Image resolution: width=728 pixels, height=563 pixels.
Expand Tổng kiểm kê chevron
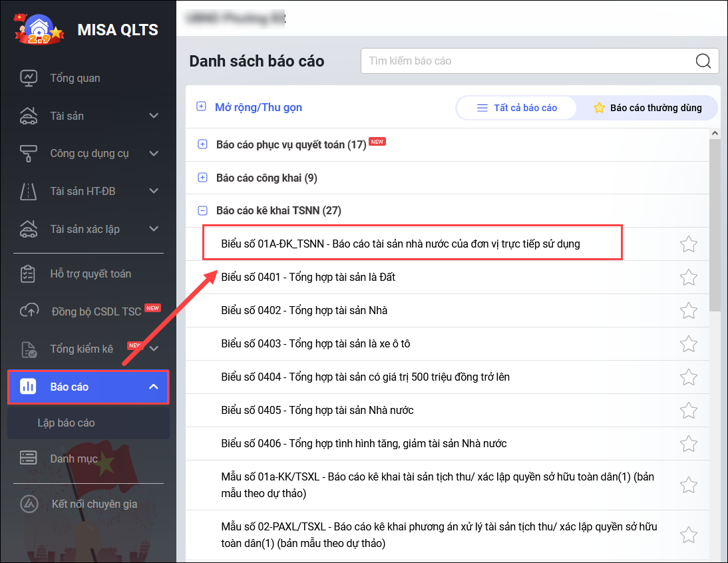pos(154,349)
